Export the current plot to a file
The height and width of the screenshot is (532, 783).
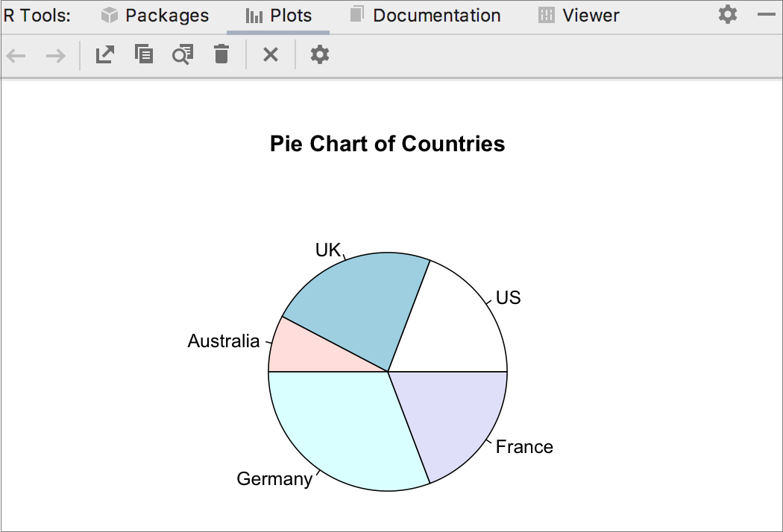click(x=104, y=54)
